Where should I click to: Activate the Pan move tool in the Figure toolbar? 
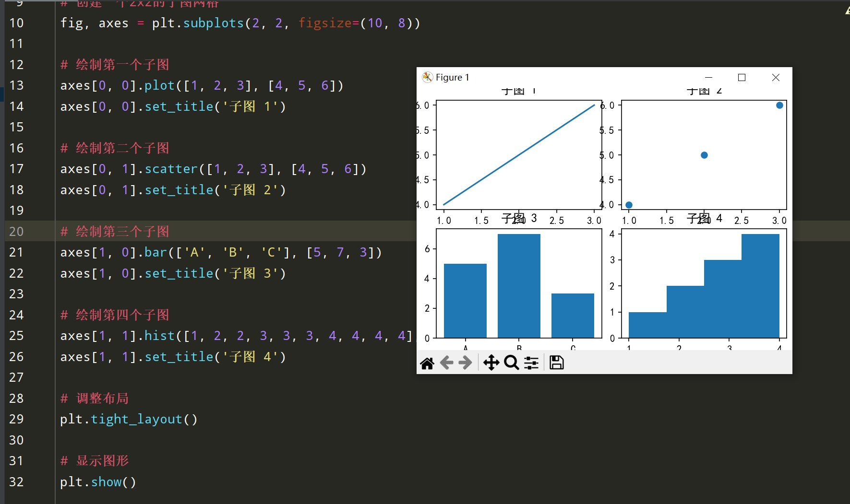tap(491, 363)
